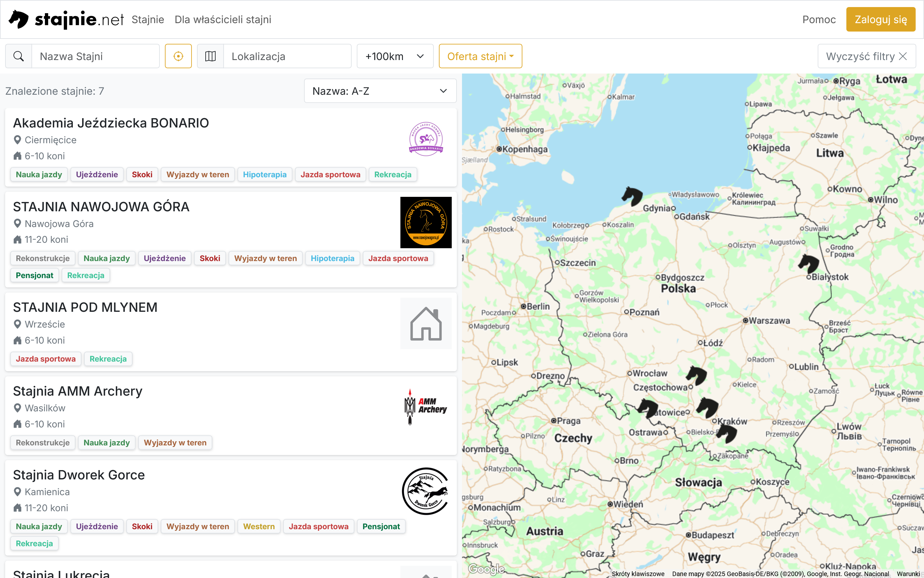Click Rekreacja tag on Pod Mlynem card

(x=108, y=359)
